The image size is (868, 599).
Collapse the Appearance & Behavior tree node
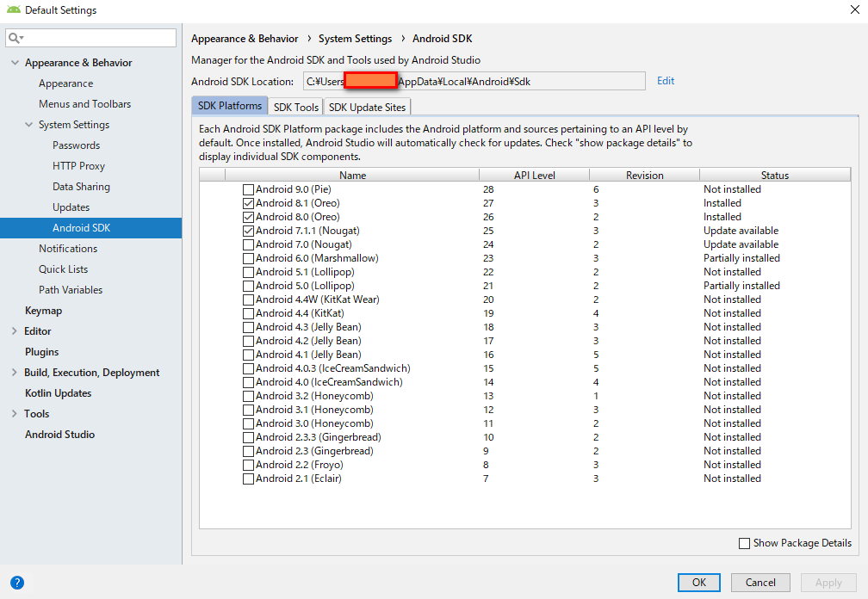(15, 63)
